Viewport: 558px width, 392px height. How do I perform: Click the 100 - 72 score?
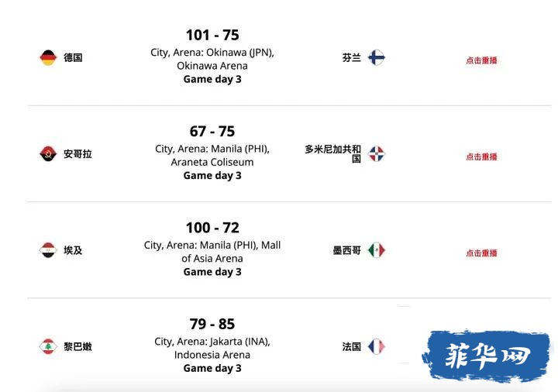pos(212,228)
